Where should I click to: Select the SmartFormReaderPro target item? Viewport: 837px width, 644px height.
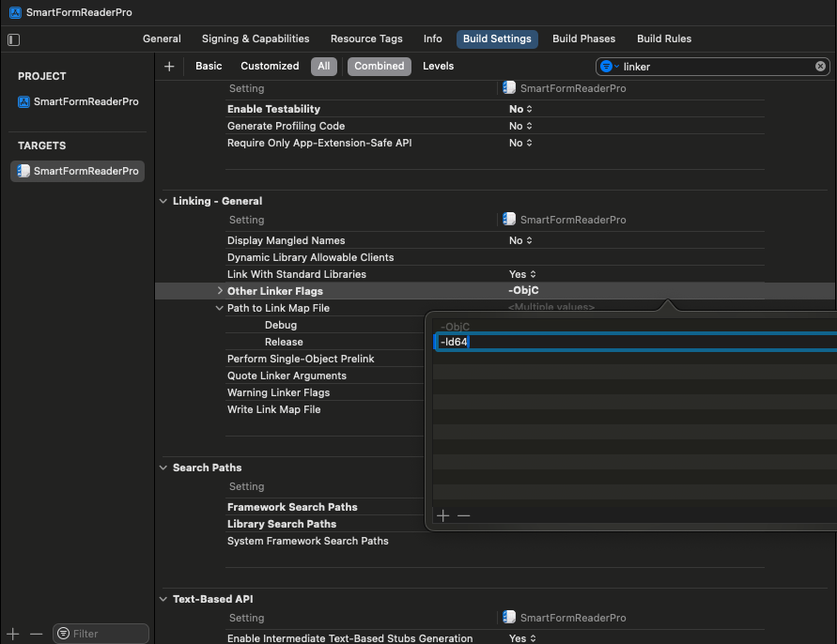(x=78, y=171)
